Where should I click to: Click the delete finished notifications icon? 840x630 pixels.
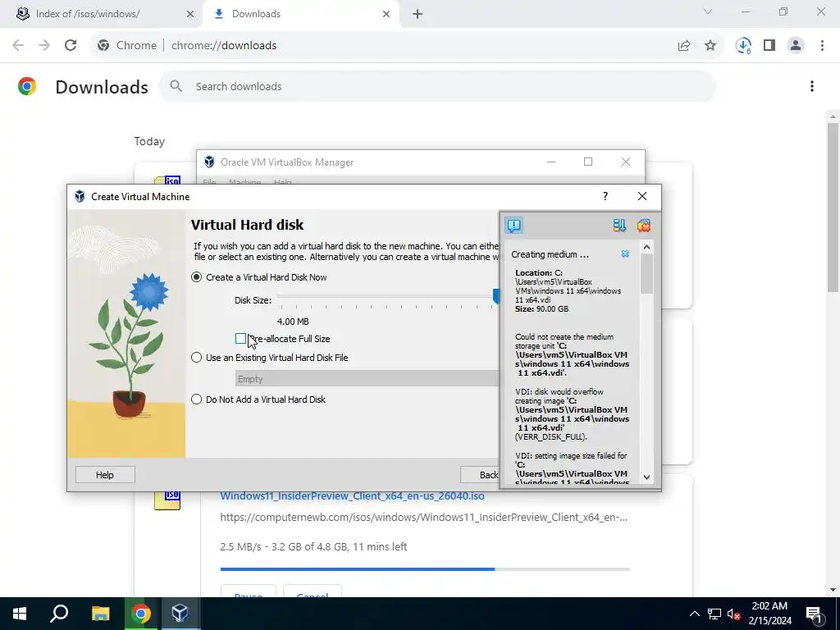coord(643,226)
